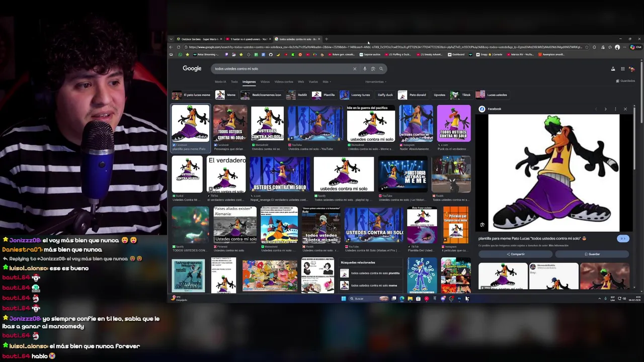Clear the Google search box text

point(355,69)
